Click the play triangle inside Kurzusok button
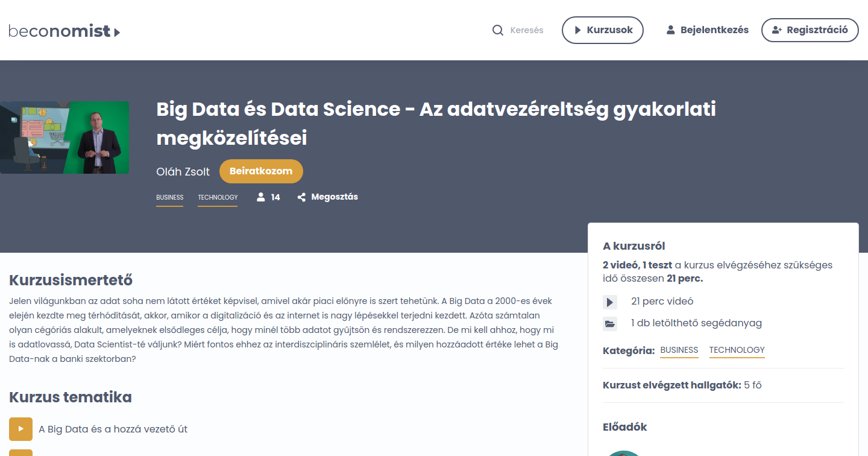Viewport: 868px width, 456px height. pos(576,30)
